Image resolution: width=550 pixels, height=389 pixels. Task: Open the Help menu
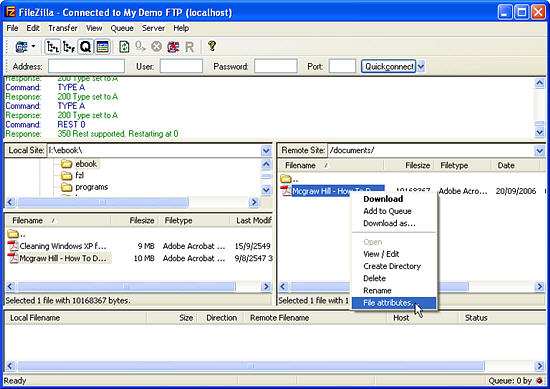181,28
